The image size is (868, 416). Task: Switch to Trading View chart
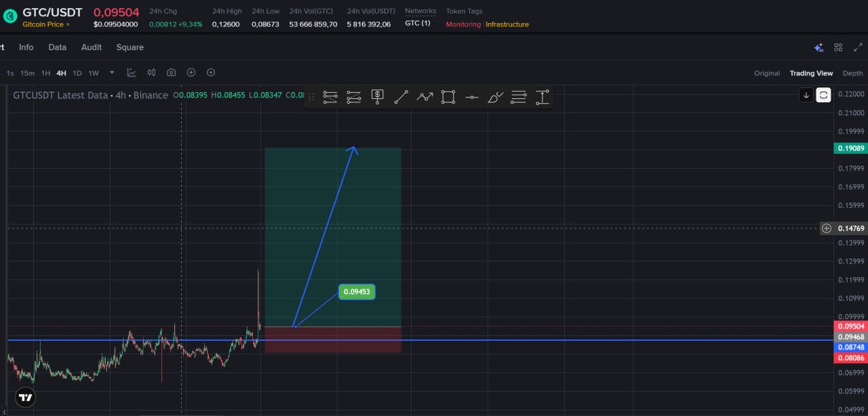[x=811, y=73]
